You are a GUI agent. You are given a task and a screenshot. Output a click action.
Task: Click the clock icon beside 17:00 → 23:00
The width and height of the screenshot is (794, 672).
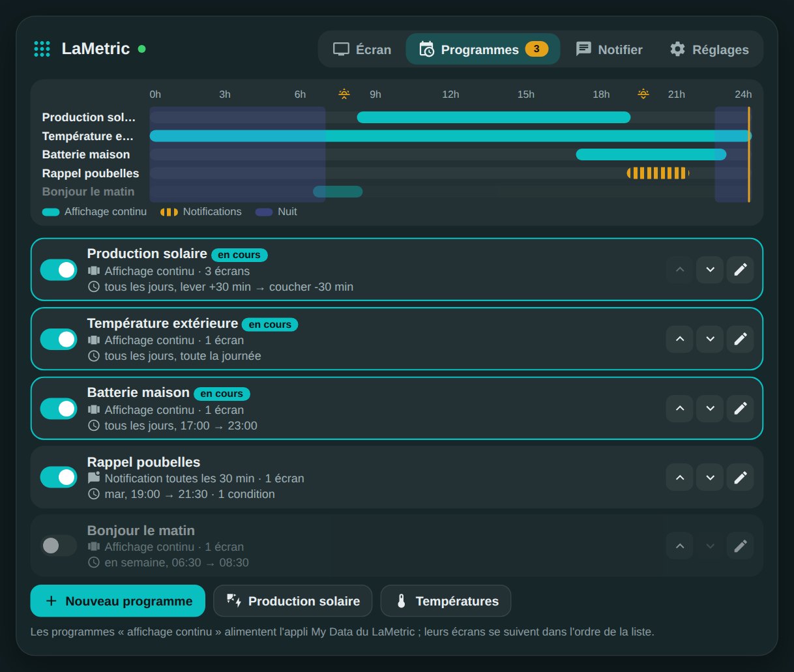pos(94,426)
